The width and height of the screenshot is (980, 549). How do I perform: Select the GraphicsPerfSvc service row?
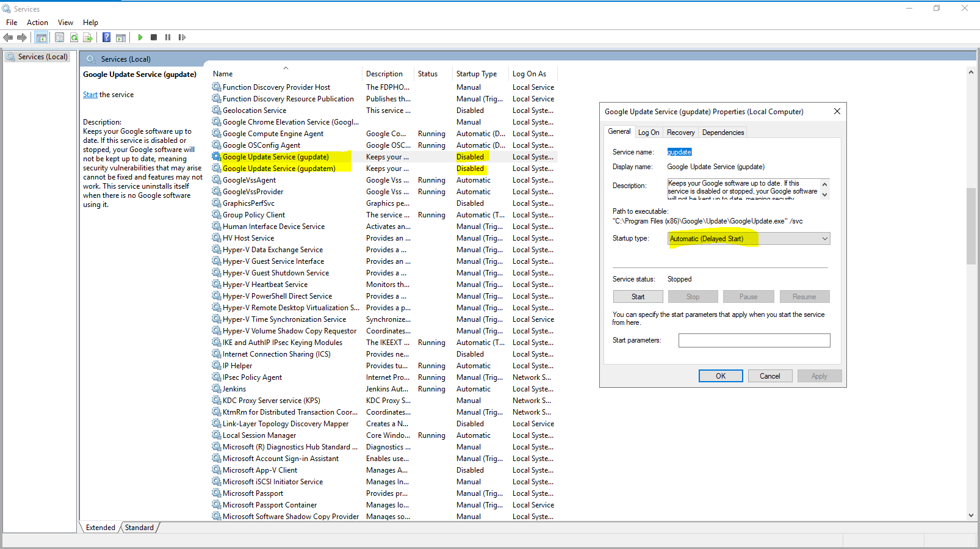tap(384, 203)
